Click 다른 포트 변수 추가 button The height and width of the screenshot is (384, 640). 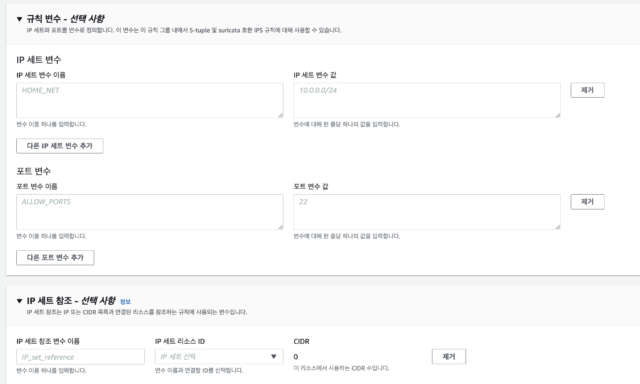(55, 257)
